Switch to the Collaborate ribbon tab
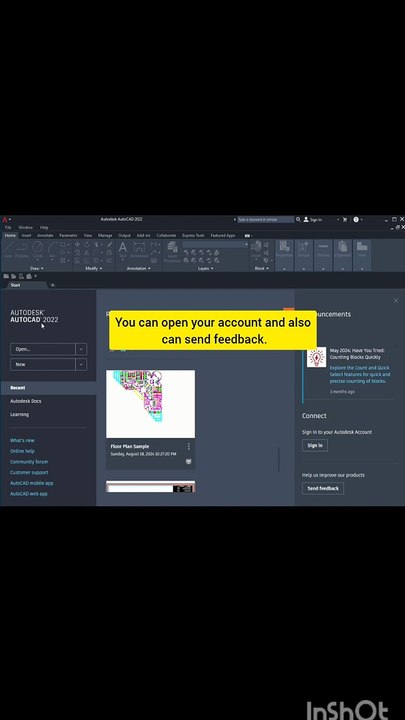The width and height of the screenshot is (405, 720). click(166, 236)
